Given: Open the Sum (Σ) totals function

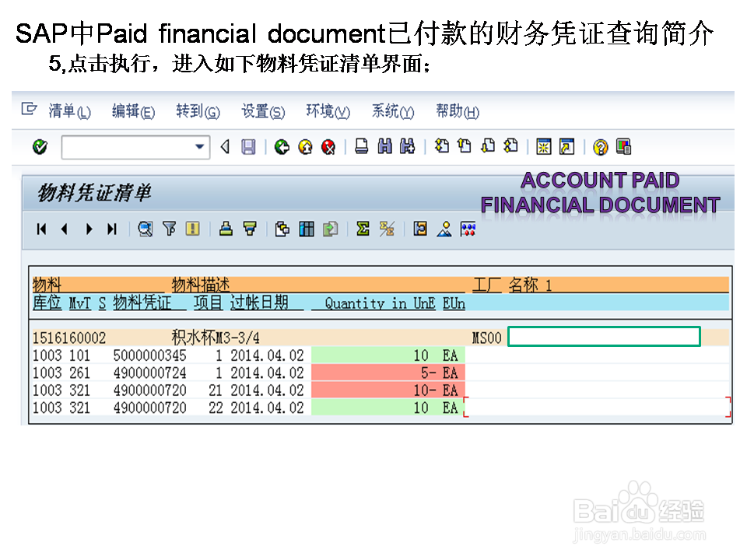Looking at the screenshot, I should tap(362, 229).
